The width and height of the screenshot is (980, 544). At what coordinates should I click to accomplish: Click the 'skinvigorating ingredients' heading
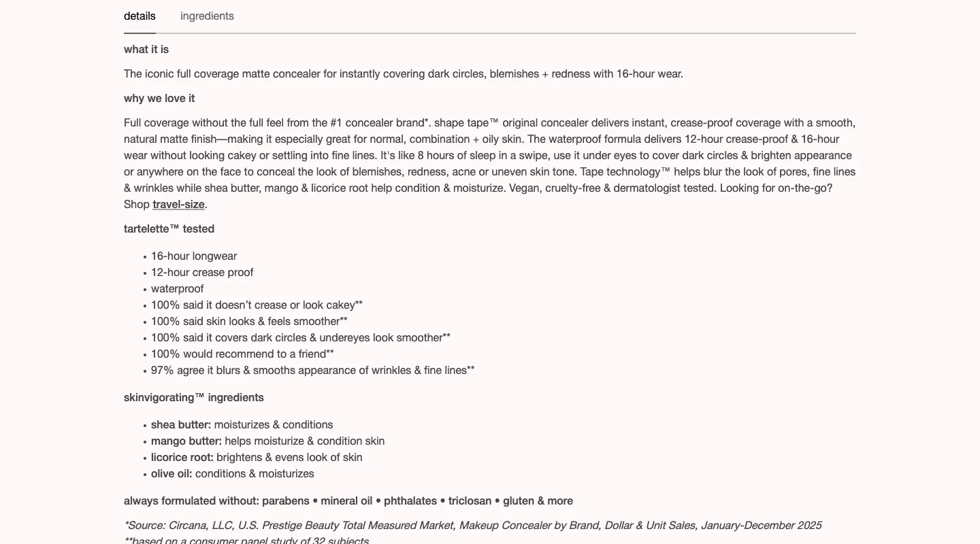pos(194,398)
